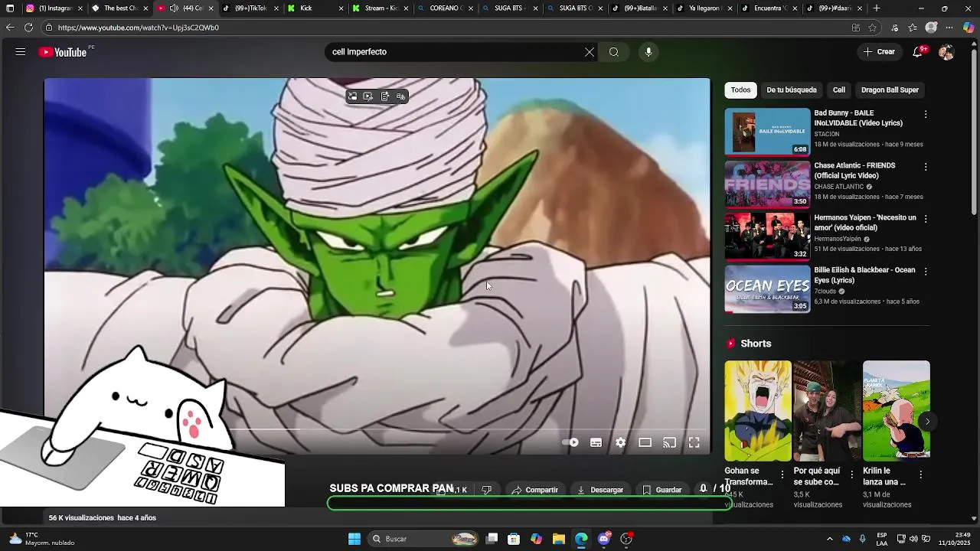Select the De tu búsqueda chip
980x551 pixels.
coord(792,90)
